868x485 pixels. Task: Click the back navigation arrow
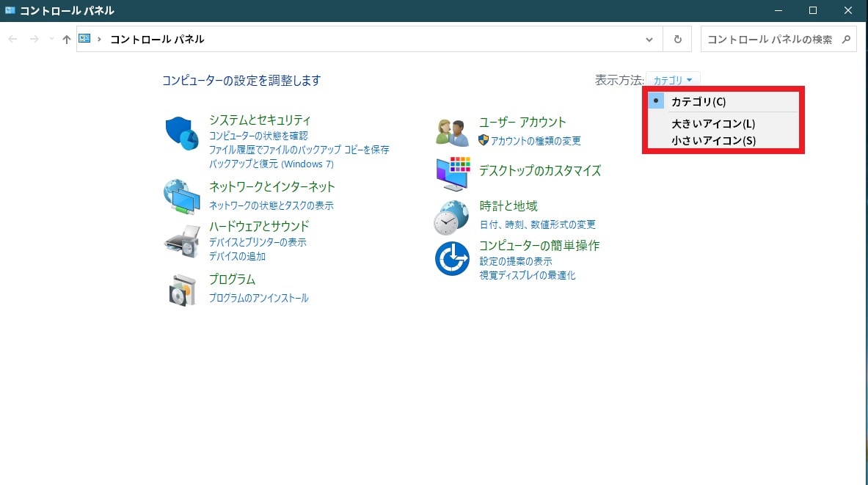(x=12, y=40)
